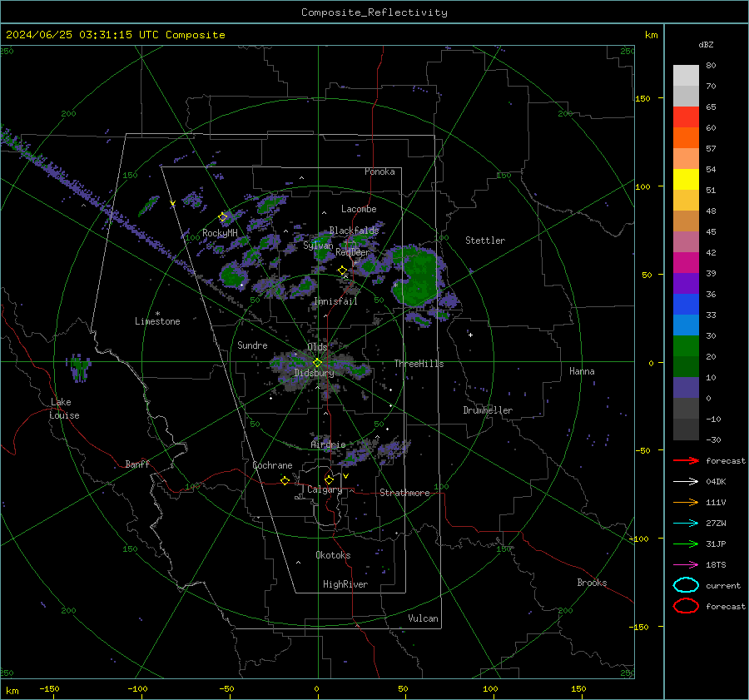The image size is (749, 700).
Task: Click the Strathmore city label
Action: pos(404,493)
